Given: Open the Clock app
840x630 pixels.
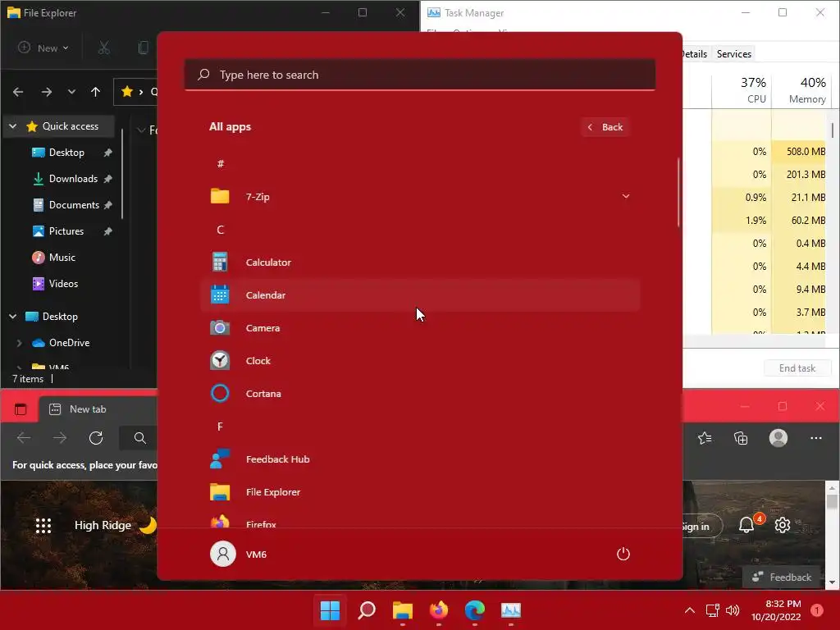Looking at the screenshot, I should tap(420, 361).
